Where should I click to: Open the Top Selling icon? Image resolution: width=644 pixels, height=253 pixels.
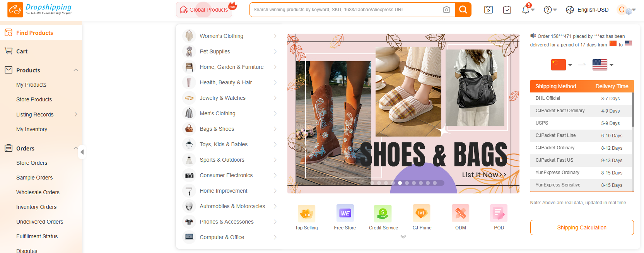306,214
